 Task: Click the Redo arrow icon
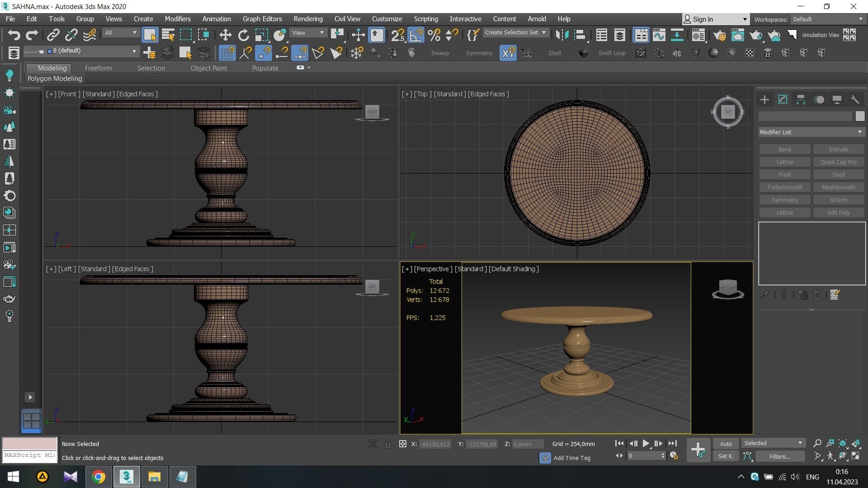32,35
